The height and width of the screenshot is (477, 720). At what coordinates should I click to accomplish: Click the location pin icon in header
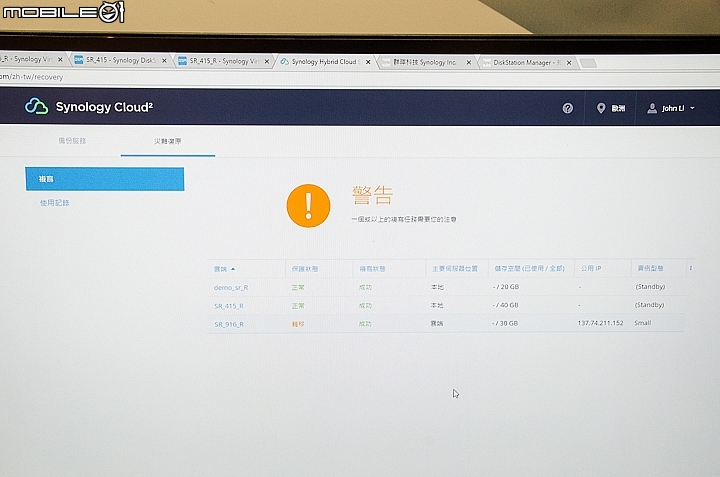(601, 108)
